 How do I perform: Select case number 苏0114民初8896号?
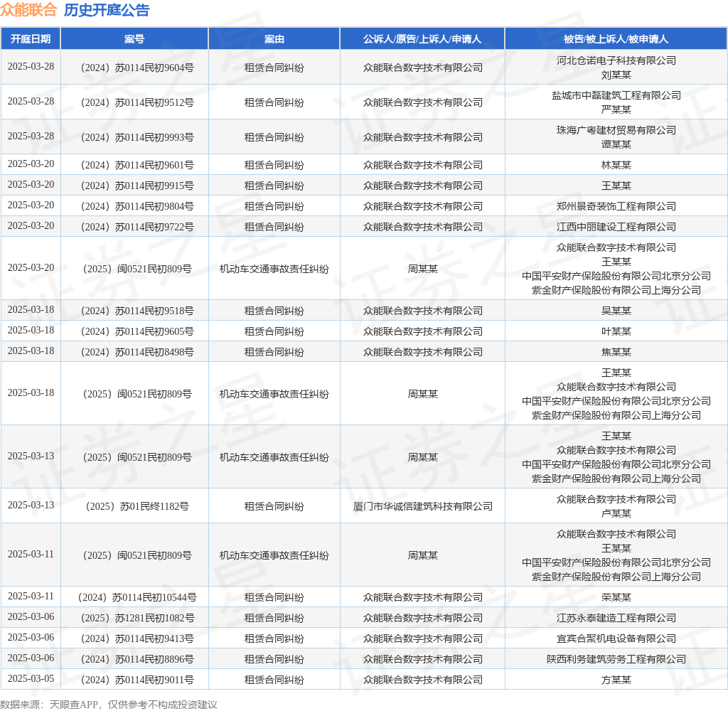(137, 659)
